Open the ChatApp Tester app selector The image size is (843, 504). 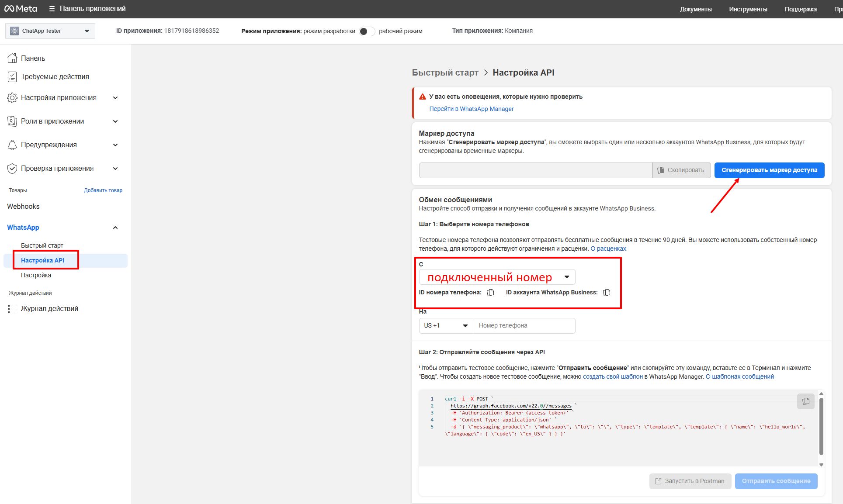click(x=50, y=31)
